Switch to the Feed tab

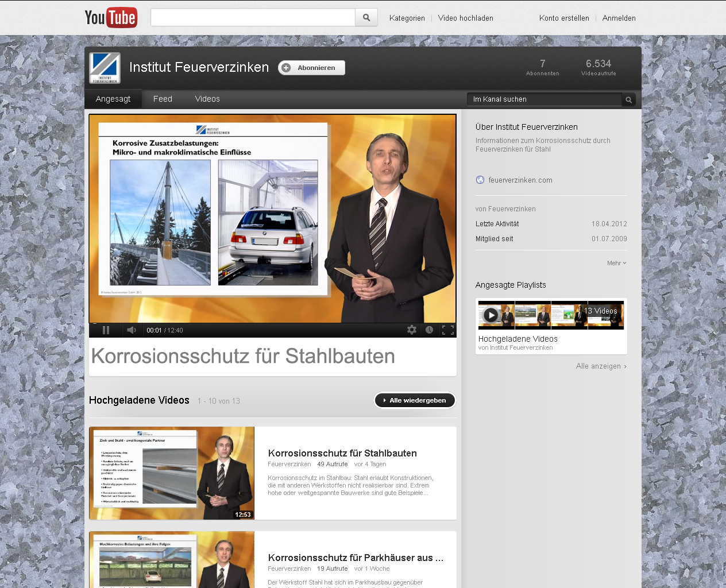click(x=163, y=99)
